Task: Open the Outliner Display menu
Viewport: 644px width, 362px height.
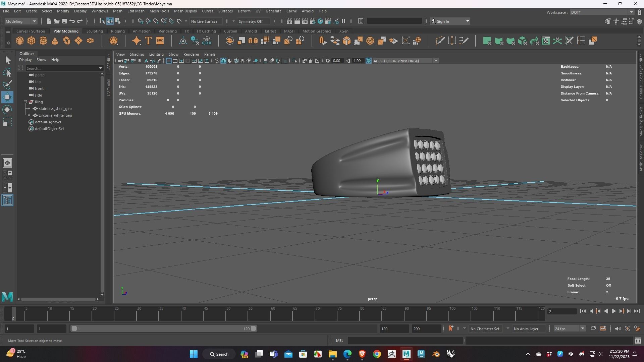Action: pos(25,60)
